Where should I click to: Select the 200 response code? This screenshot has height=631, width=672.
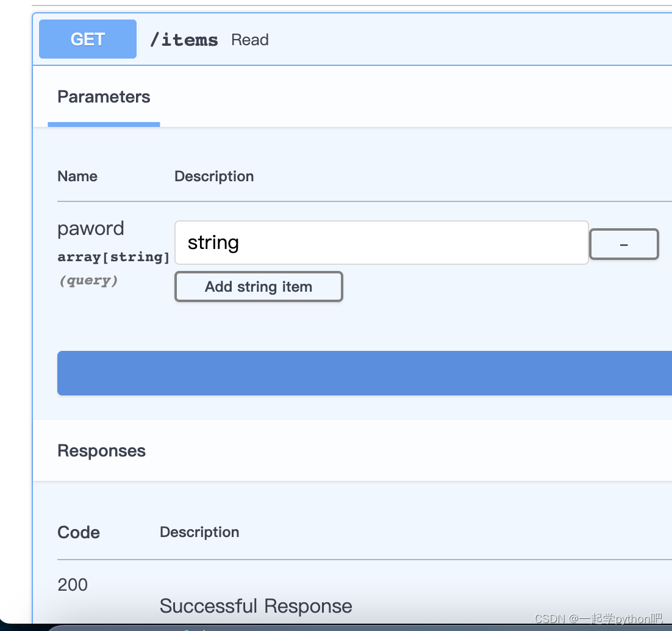(x=73, y=585)
